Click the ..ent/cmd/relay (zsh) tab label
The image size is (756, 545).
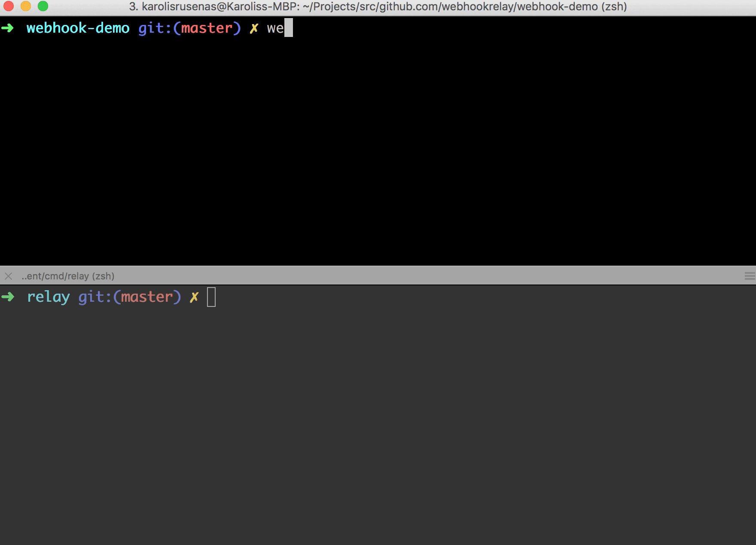coord(67,276)
